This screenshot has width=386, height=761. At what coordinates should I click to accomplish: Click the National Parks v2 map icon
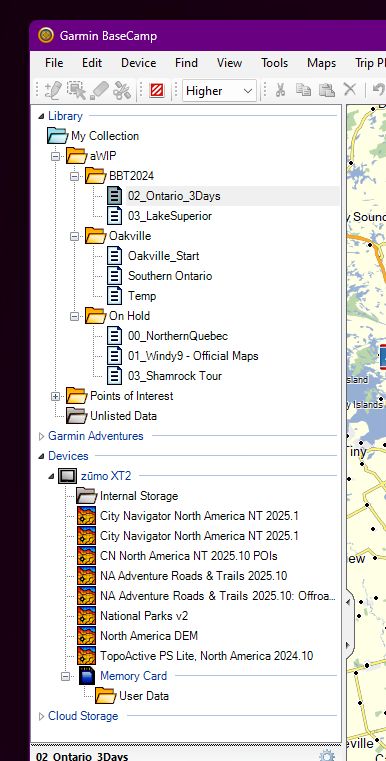click(86, 616)
